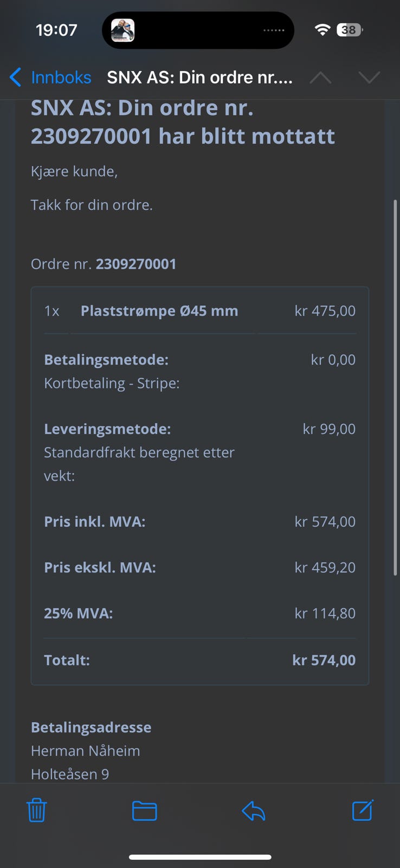400x868 pixels.
Task: Tap the Totalt amount kr 574,00
Action: [x=324, y=660]
